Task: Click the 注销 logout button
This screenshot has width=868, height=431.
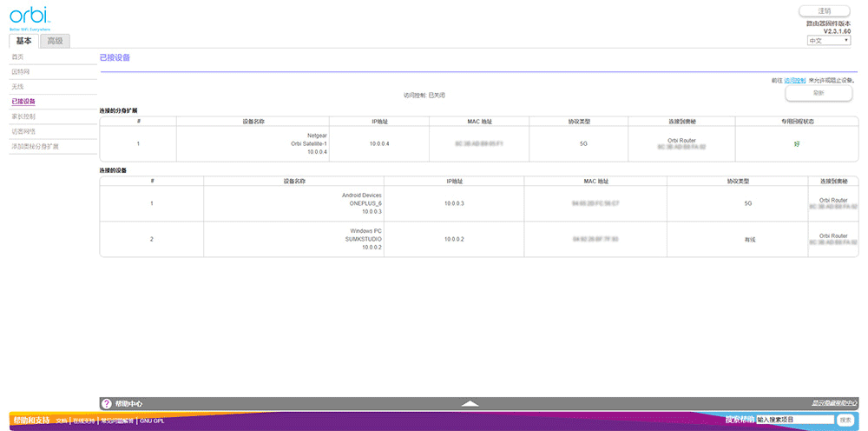Action: pos(825,10)
